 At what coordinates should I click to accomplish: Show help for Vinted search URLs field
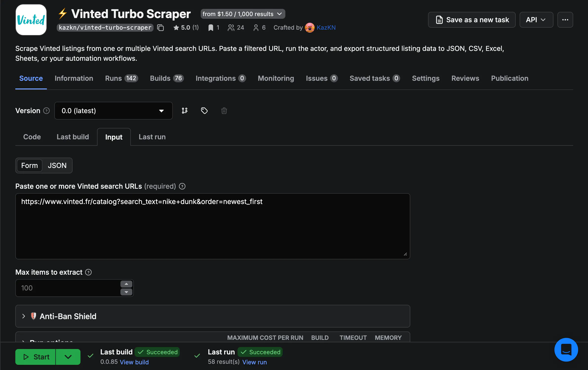coord(182,186)
